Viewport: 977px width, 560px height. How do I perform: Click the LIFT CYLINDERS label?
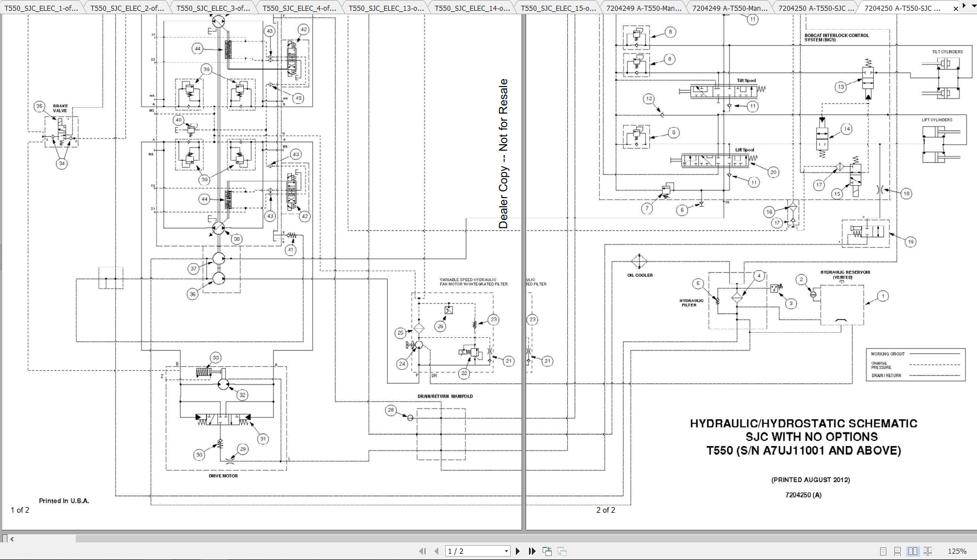pos(937,120)
